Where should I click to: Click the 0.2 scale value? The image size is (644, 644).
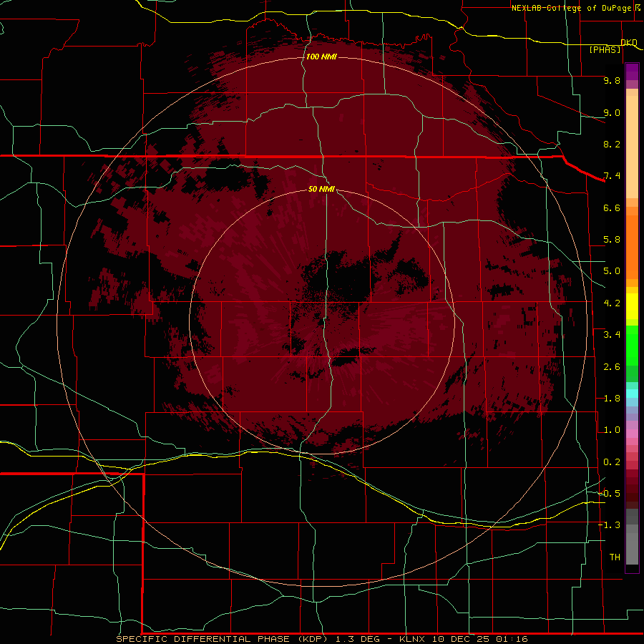click(x=612, y=462)
